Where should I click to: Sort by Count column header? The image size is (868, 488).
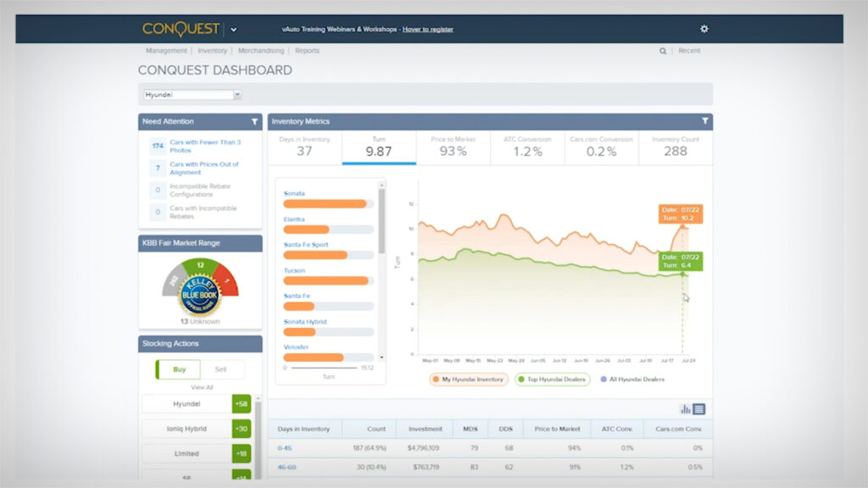[376, 429]
